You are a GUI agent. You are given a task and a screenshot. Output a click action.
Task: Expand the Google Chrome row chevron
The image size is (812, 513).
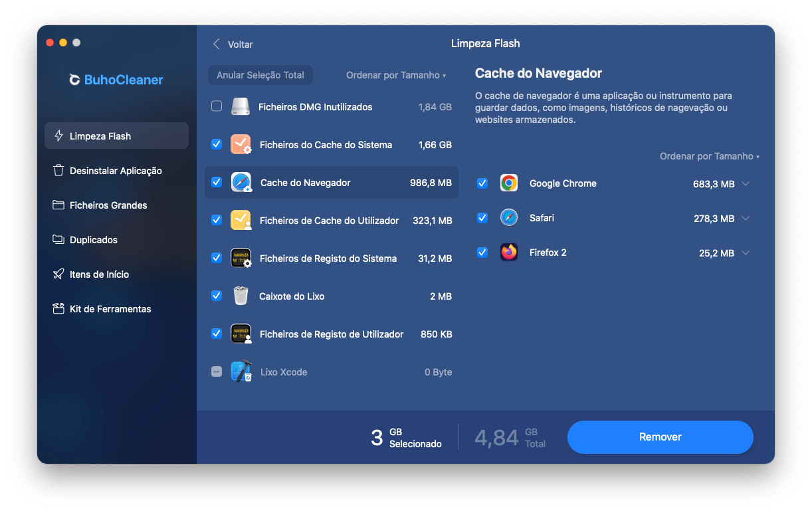click(x=746, y=183)
